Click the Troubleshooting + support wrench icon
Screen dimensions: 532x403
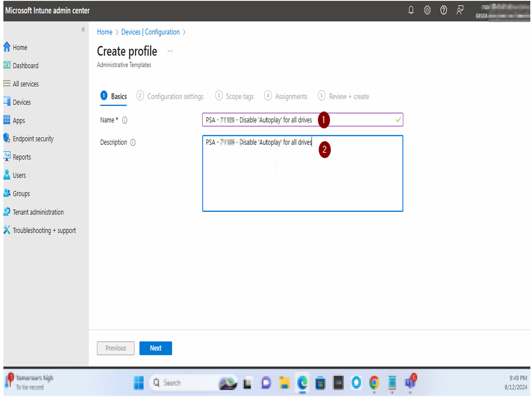click(7, 230)
